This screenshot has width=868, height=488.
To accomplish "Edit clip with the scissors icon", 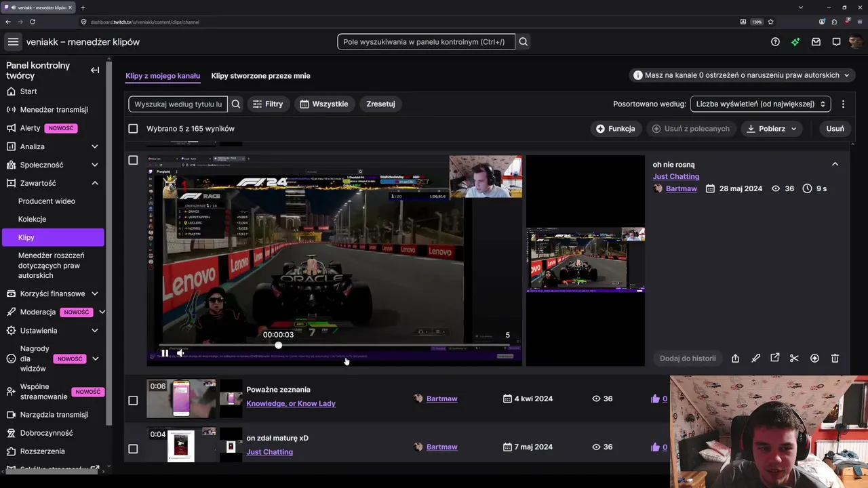I will [x=794, y=358].
